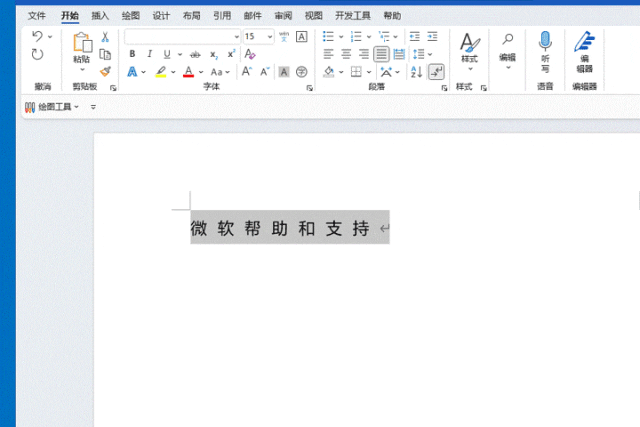Toggle superscript formatting
The height and width of the screenshot is (427, 640).
pos(231,54)
